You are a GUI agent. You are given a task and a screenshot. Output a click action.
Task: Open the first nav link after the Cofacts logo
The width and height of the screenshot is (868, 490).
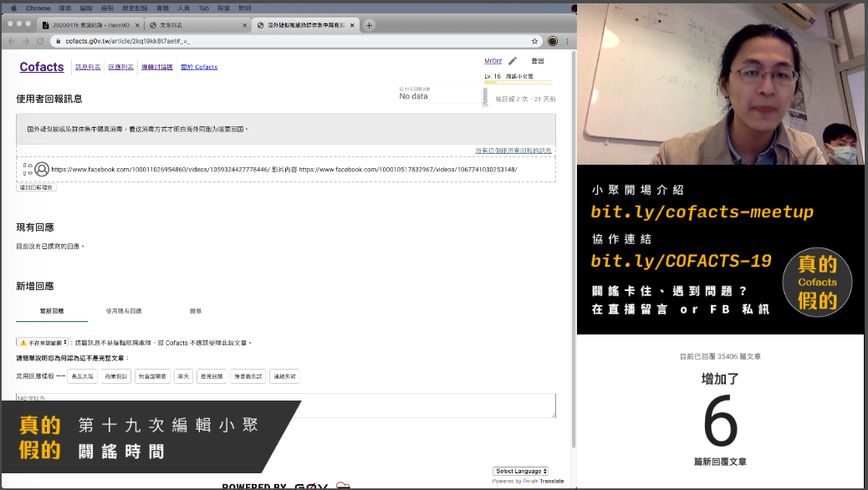88,67
